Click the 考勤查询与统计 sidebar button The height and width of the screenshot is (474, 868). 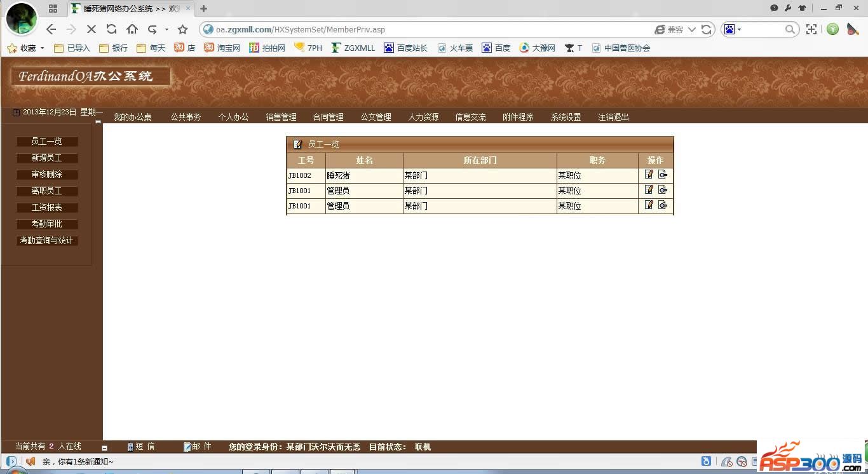(47, 241)
